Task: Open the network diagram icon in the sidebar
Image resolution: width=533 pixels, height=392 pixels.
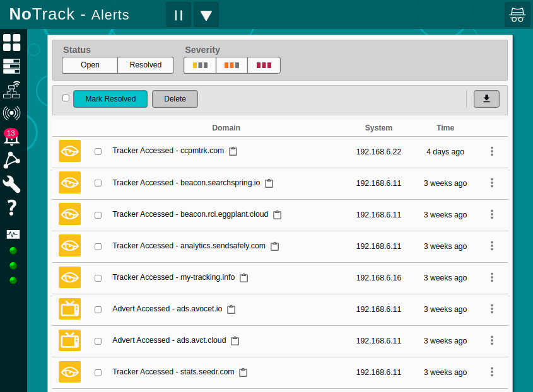Action: (x=11, y=89)
